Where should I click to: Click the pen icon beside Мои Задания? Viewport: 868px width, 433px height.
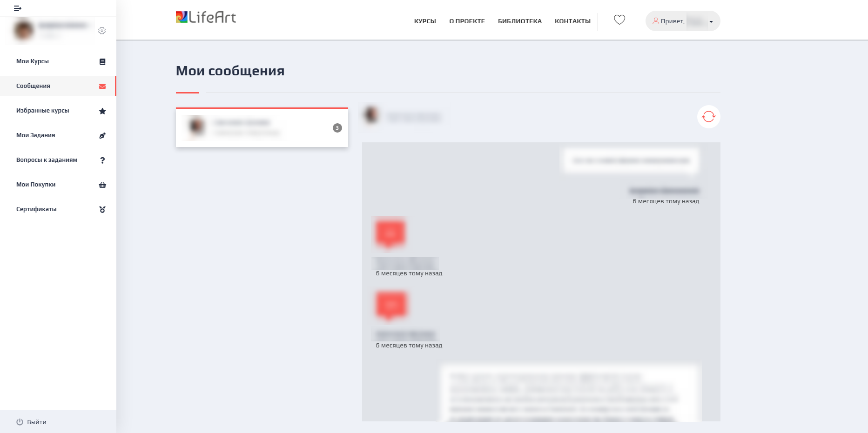(102, 136)
